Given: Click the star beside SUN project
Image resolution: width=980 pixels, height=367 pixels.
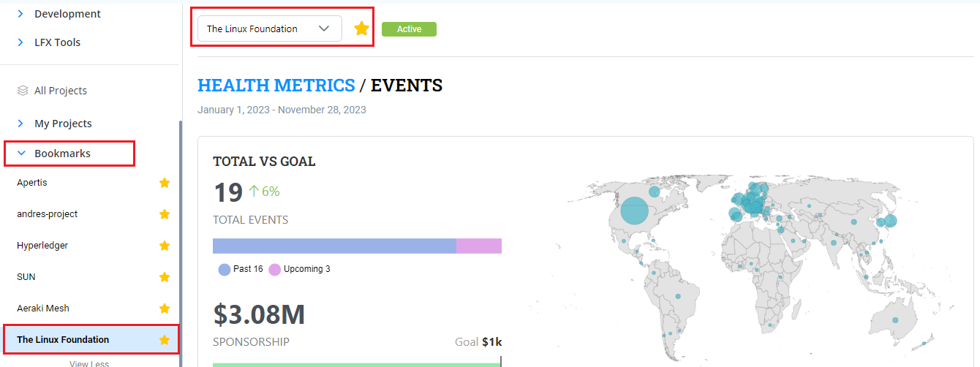Looking at the screenshot, I should (x=165, y=277).
